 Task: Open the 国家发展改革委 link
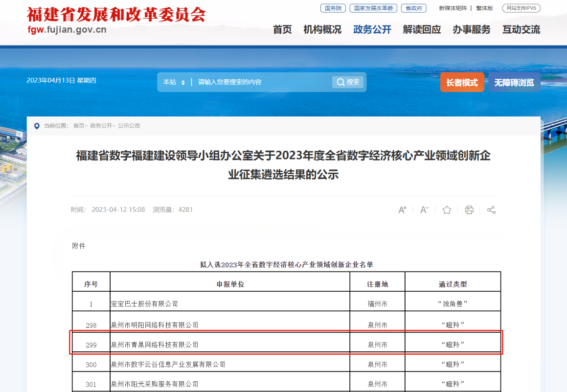pyautogui.click(x=373, y=8)
